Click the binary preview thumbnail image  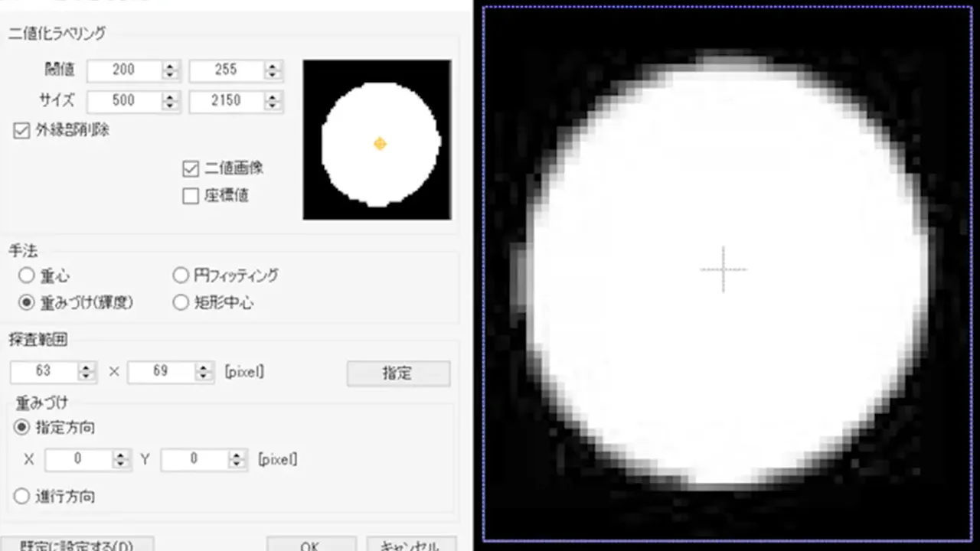click(377, 140)
